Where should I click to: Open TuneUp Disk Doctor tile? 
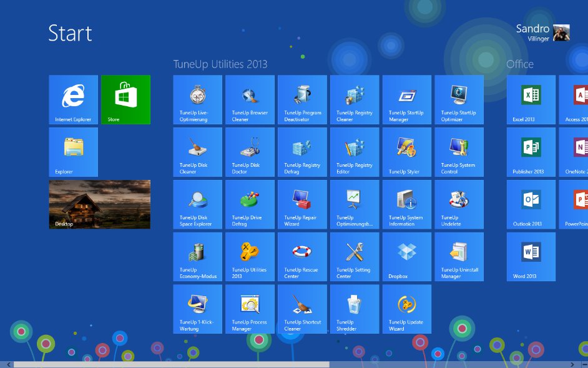(x=250, y=152)
